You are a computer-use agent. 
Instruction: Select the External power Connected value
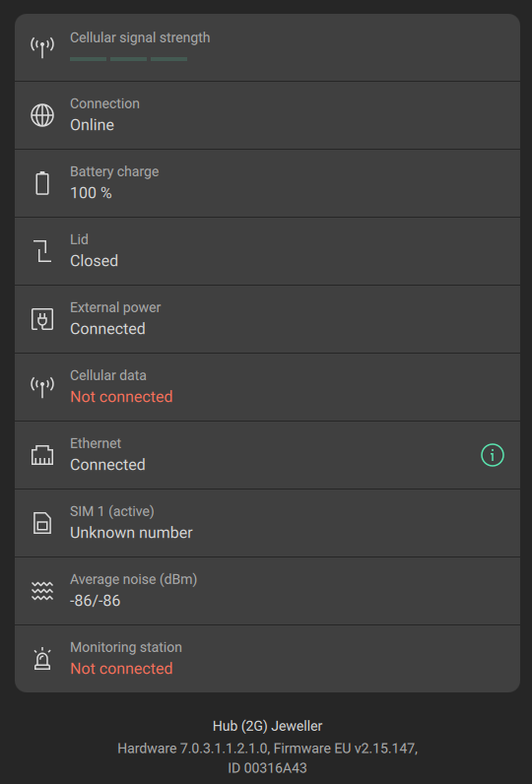pyautogui.click(x=107, y=329)
